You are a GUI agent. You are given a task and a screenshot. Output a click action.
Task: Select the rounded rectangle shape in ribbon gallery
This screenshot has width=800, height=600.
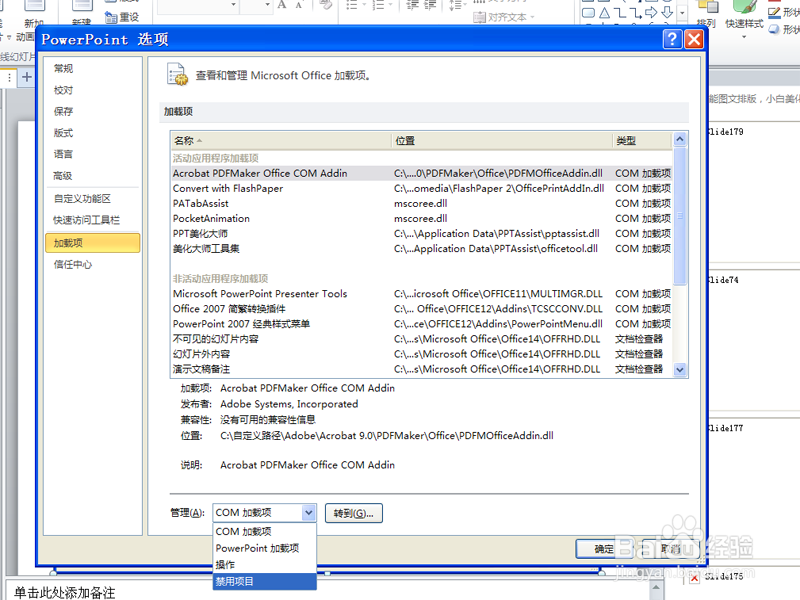[x=588, y=13]
